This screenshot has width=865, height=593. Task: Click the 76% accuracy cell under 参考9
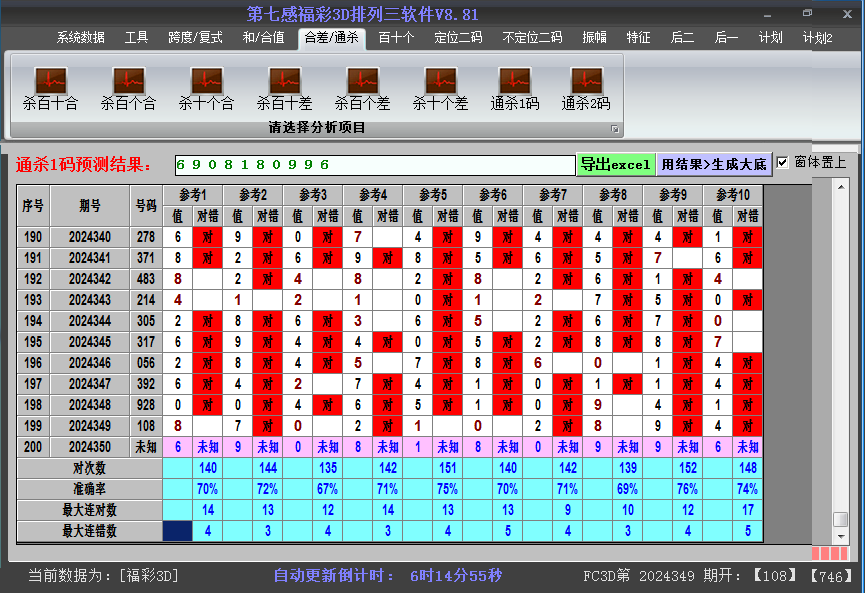[687, 489]
